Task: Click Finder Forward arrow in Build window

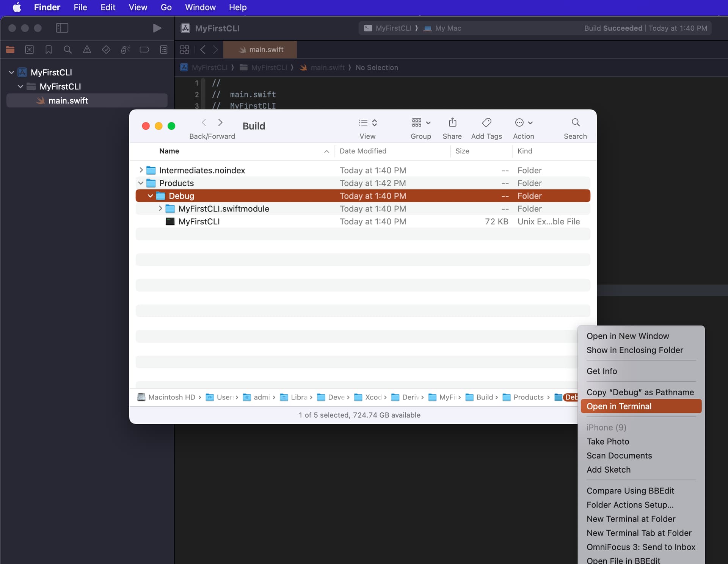Action: (220, 122)
